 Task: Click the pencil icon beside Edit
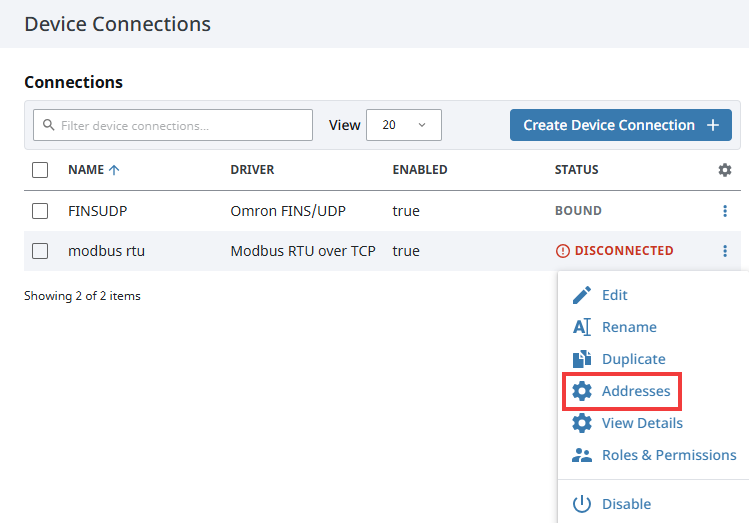coord(581,295)
